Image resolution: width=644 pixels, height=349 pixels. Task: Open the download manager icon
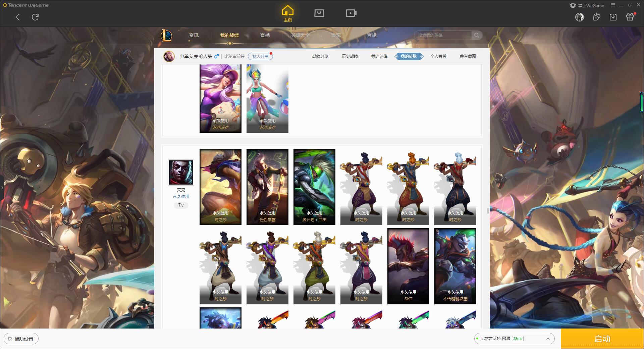pyautogui.click(x=613, y=17)
